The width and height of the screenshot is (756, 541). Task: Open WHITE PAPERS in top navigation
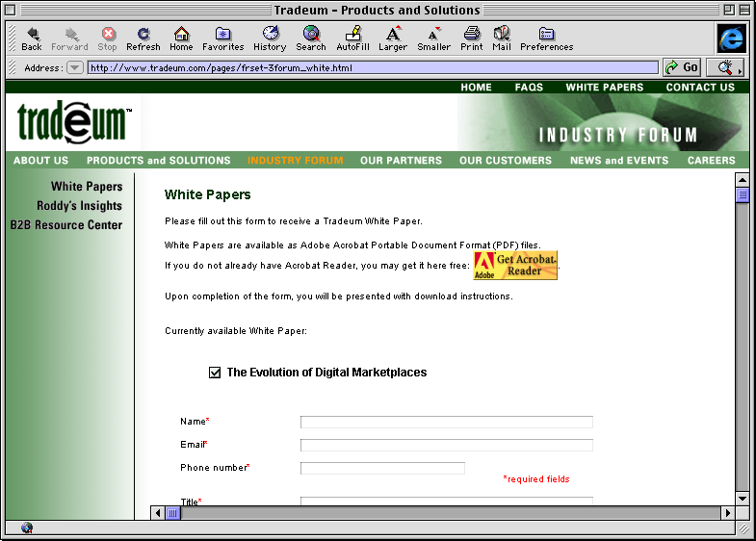(x=605, y=88)
